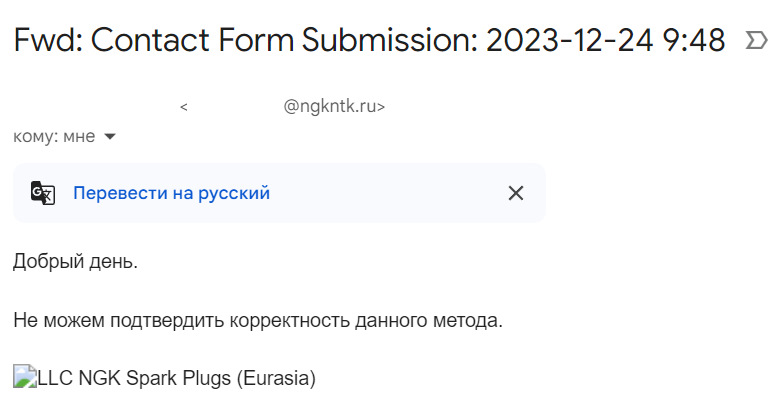Image resolution: width=779 pixels, height=415 pixels.
Task: Click the opening angle bracket before sender address
Action: pos(184,108)
